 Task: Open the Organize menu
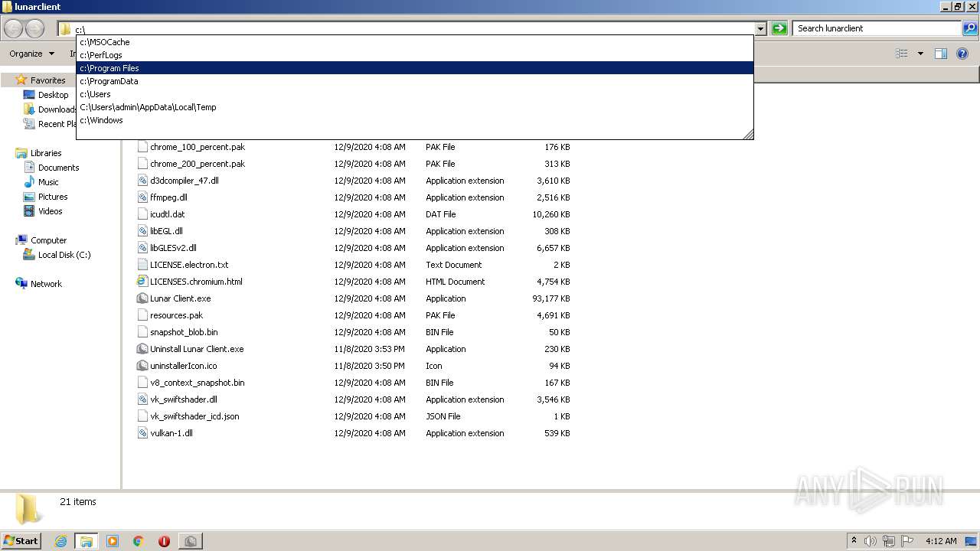coord(31,54)
